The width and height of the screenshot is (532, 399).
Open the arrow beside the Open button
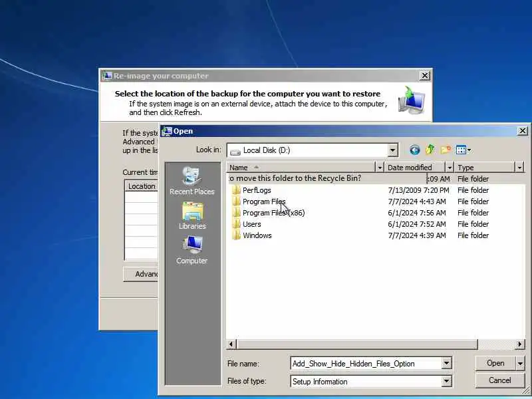click(520, 363)
